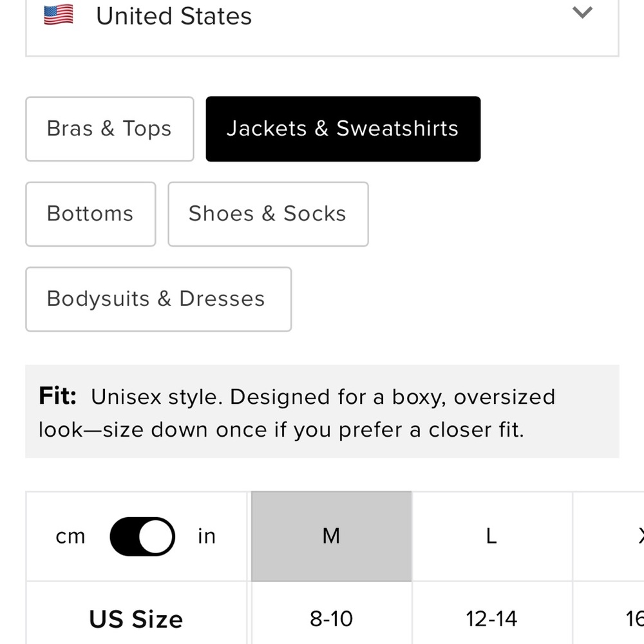Show the Bottoms size chart
Image resolution: width=644 pixels, height=644 pixels.
tap(90, 214)
